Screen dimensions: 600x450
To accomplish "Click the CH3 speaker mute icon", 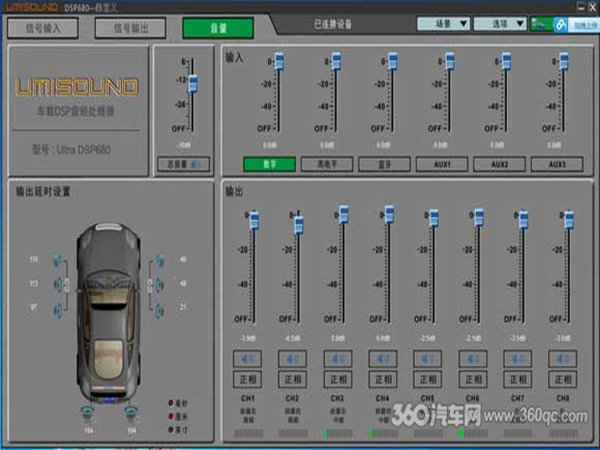I will (337, 357).
